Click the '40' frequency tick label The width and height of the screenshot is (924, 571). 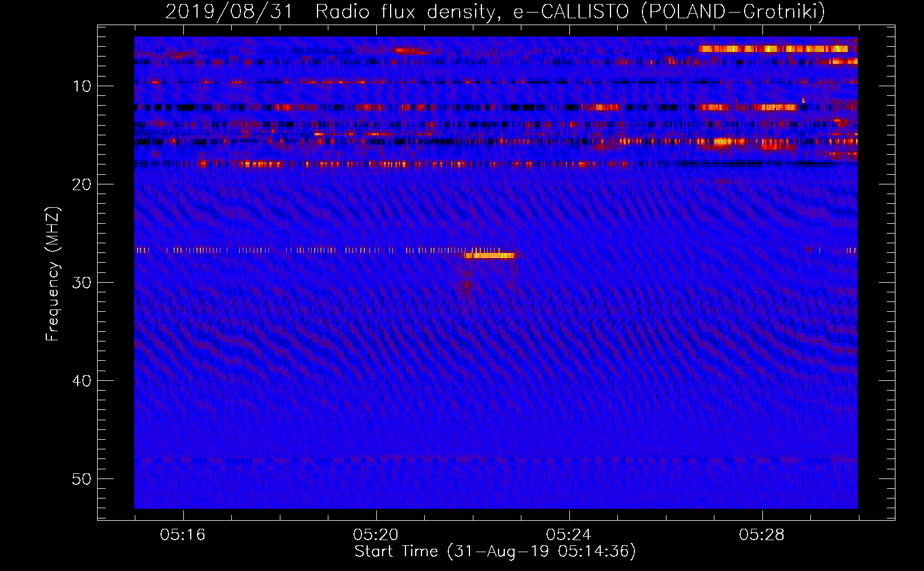82,381
